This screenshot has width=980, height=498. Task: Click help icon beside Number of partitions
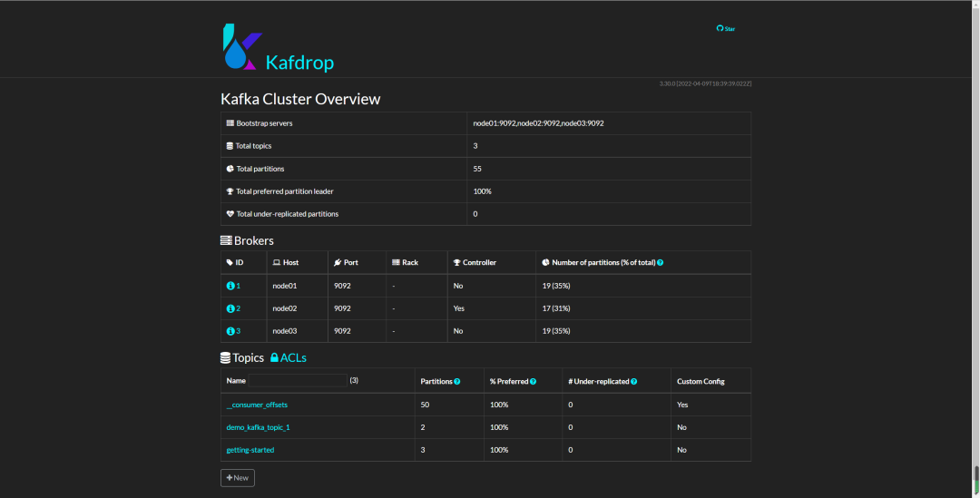[660, 262]
